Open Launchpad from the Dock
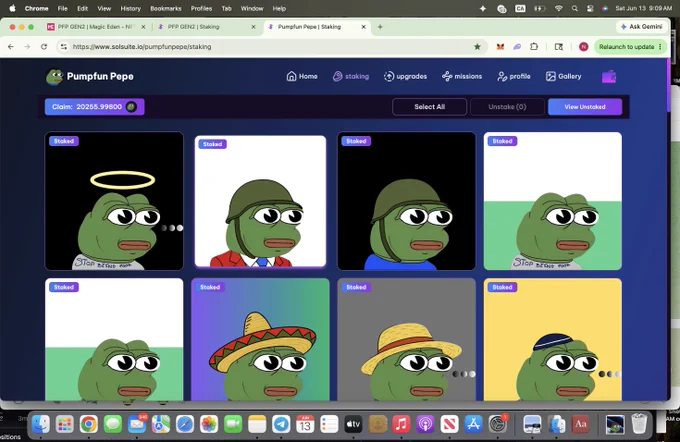This screenshot has width=680, height=442. click(65, 424)
